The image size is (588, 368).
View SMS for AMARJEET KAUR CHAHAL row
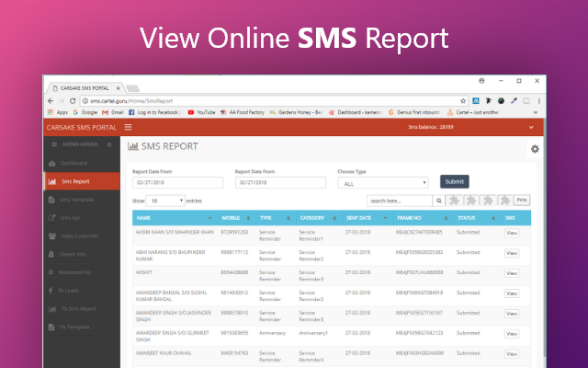[x=512, y=354]
